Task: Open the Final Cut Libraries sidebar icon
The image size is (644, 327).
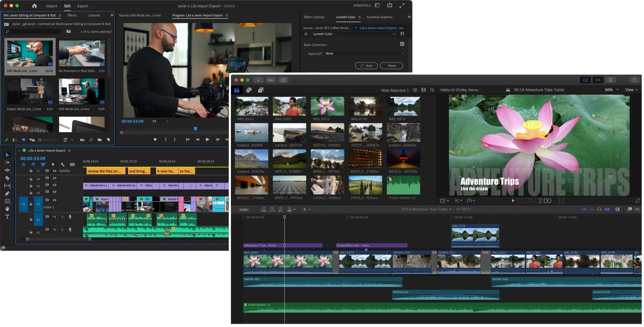Action: (x=237, y=90)
